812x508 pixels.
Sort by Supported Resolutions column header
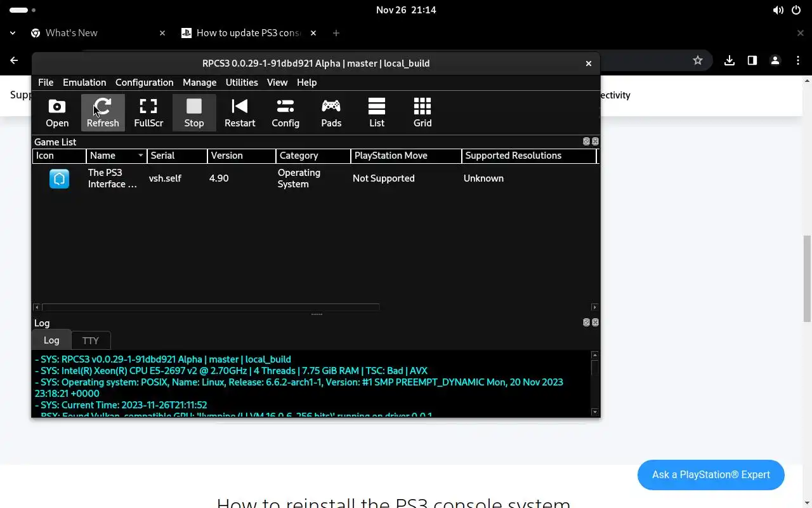pyautogui.click(x=529, y=156)
